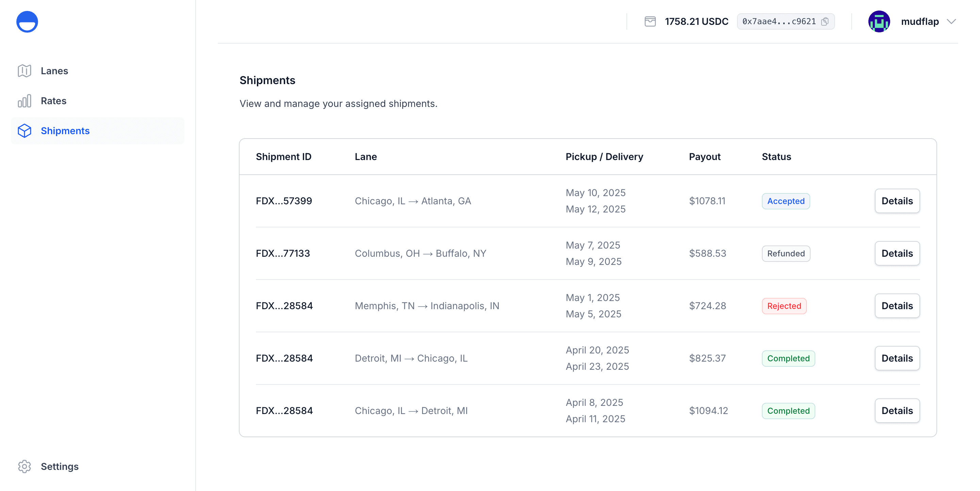Click the Status column header
The image size is (980, 491).
[x=776, y=157]
